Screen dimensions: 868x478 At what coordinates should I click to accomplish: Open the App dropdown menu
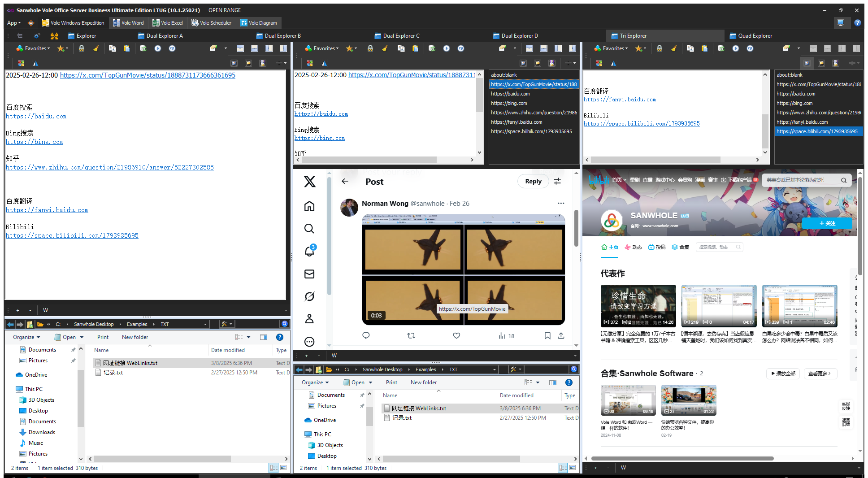click(14, 23)
